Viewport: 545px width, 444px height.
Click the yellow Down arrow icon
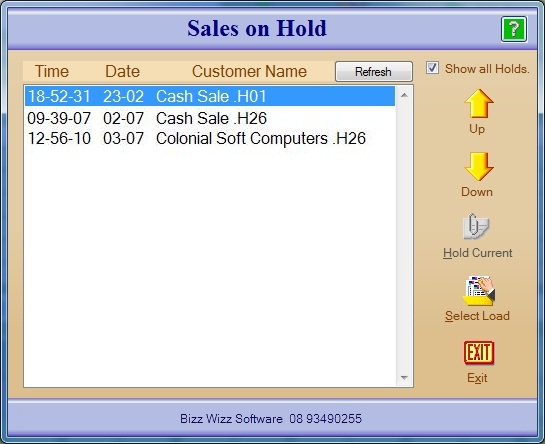(x=479, y=166)
